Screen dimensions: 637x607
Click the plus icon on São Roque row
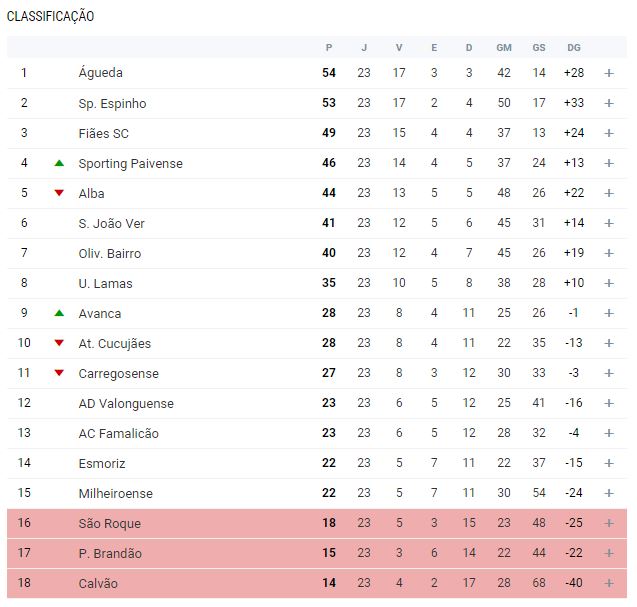[x=609, y=523]
